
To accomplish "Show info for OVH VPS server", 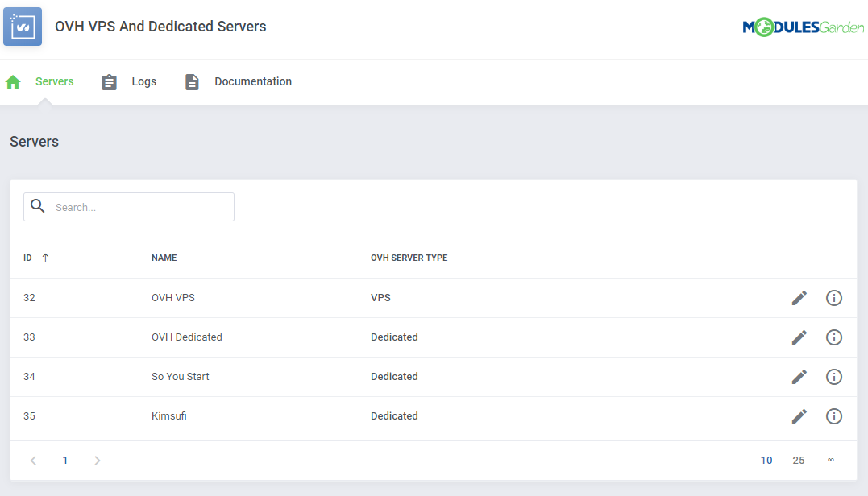I will [x=833, y=298].
